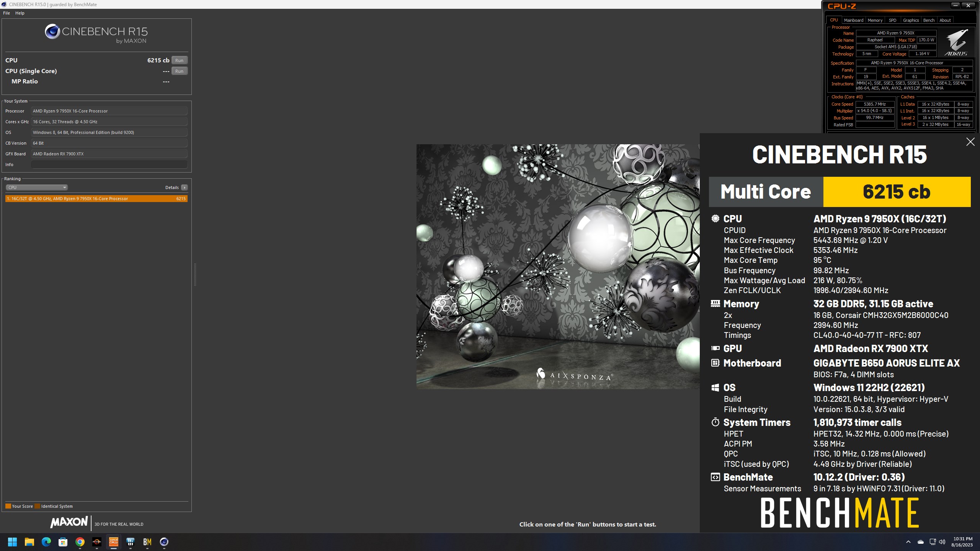Switch to Cinebench on the taskbar

[x=164, y=542]
